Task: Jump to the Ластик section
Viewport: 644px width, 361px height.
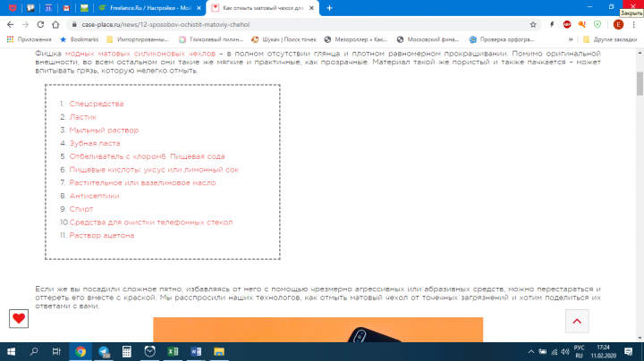Action: pos(83,117)
